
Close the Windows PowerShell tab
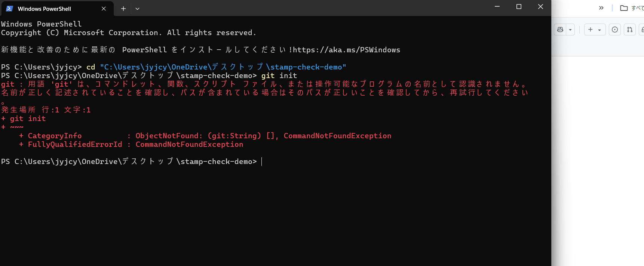104,9
